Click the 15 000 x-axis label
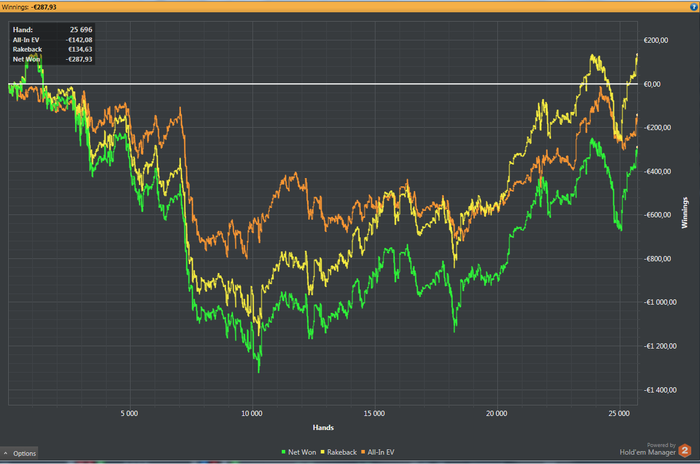The width and height of the screenshot is (700, 464). [374, 414]
